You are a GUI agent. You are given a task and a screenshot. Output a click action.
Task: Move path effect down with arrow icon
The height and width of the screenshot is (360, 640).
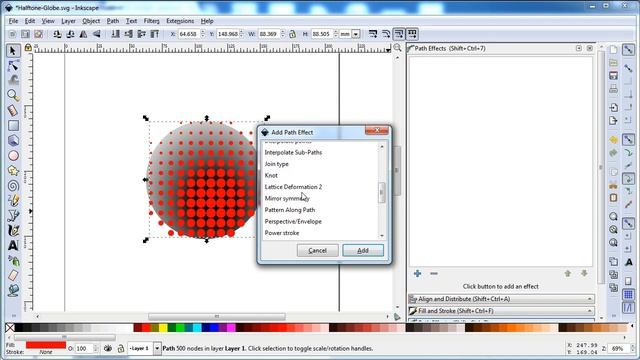tap(584, 273)
